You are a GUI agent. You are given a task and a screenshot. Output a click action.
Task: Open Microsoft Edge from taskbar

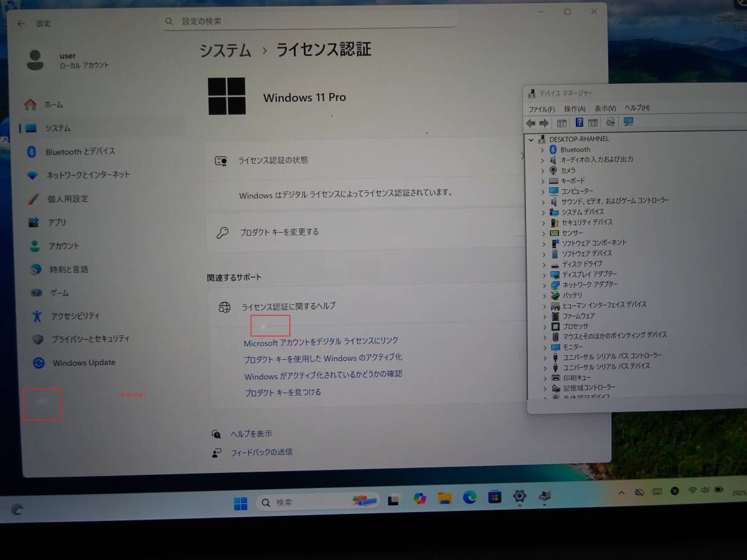469,497
